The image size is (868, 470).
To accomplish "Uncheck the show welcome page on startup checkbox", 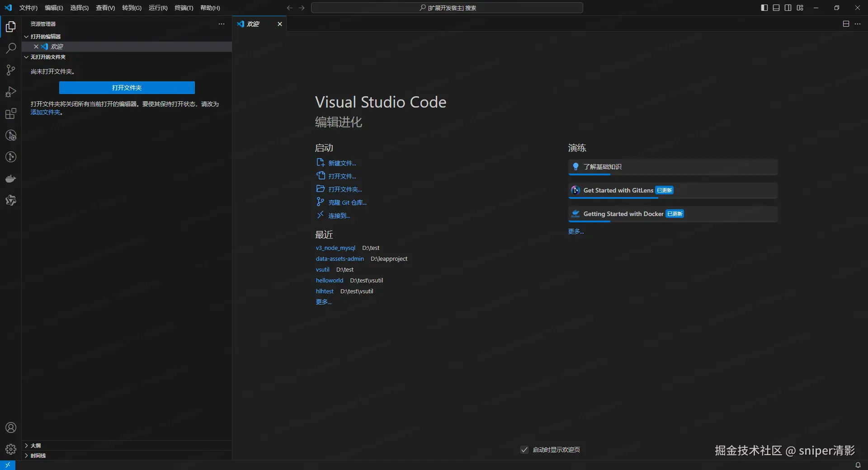I will coord(524,450).
